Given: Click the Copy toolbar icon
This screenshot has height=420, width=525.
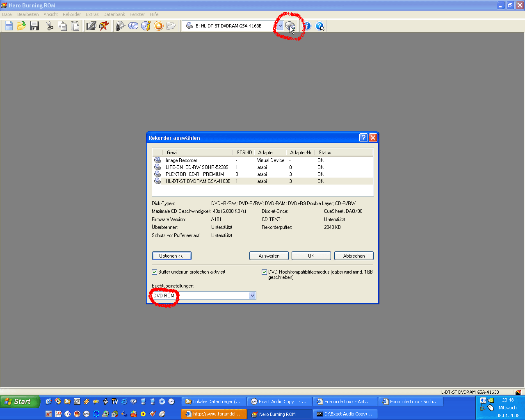Looking at the screenshot, I should point(62,26).
